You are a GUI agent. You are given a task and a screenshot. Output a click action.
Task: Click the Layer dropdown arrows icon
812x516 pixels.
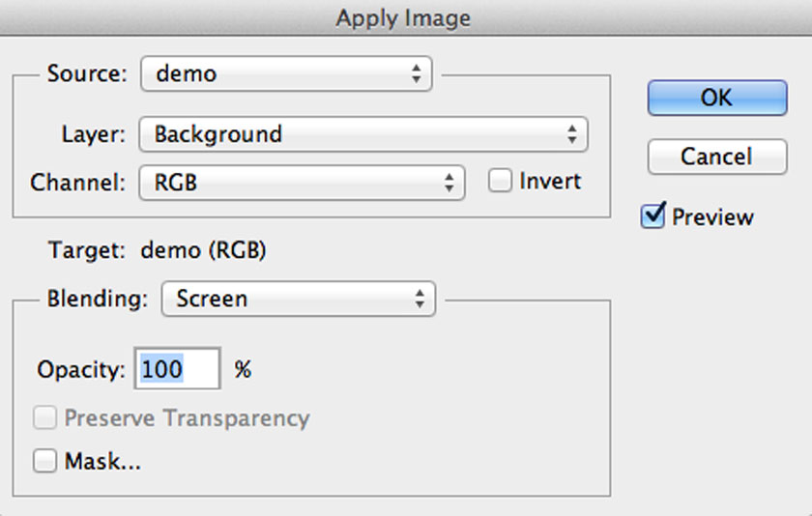(572, 133)
